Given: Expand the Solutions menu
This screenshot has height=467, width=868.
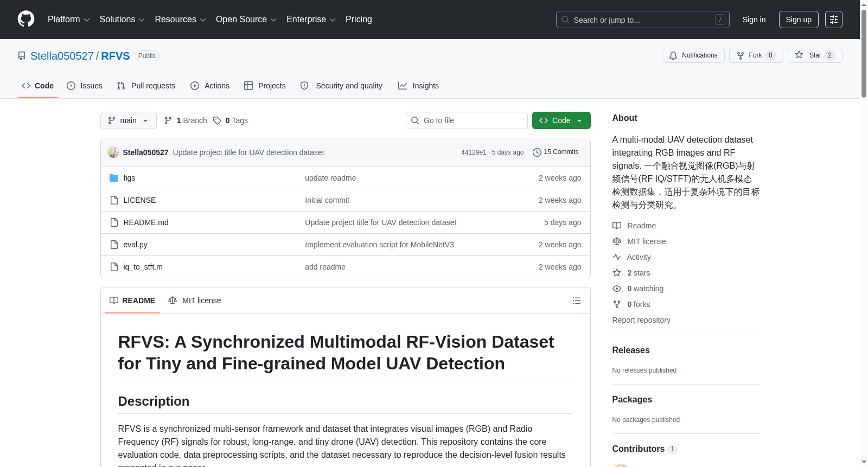Looking at the screenshot, I should point(122,20).
